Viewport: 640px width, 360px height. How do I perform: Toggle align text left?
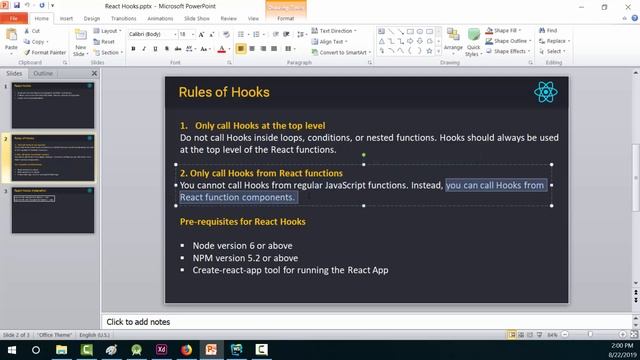(241, 49)
